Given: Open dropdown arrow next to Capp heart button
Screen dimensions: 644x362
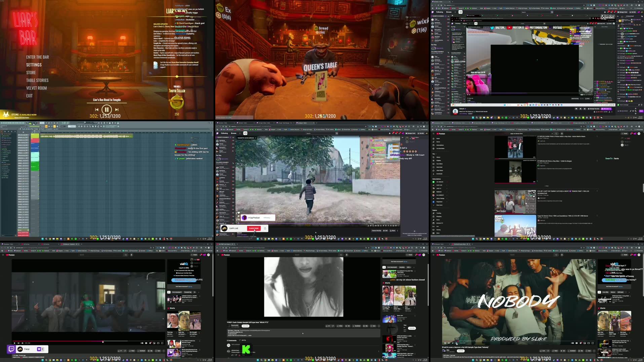Looking at the screenshot, I should 42,349.
